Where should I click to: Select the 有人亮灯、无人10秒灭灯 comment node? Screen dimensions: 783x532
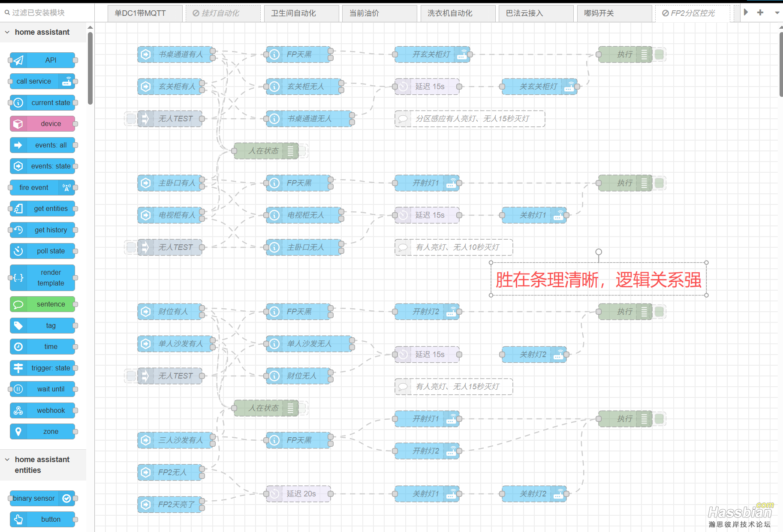click(x=454, y=247)
